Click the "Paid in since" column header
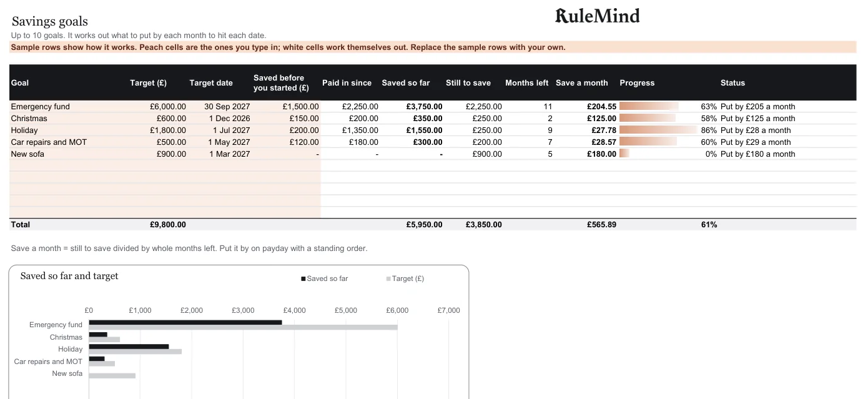 347,82
